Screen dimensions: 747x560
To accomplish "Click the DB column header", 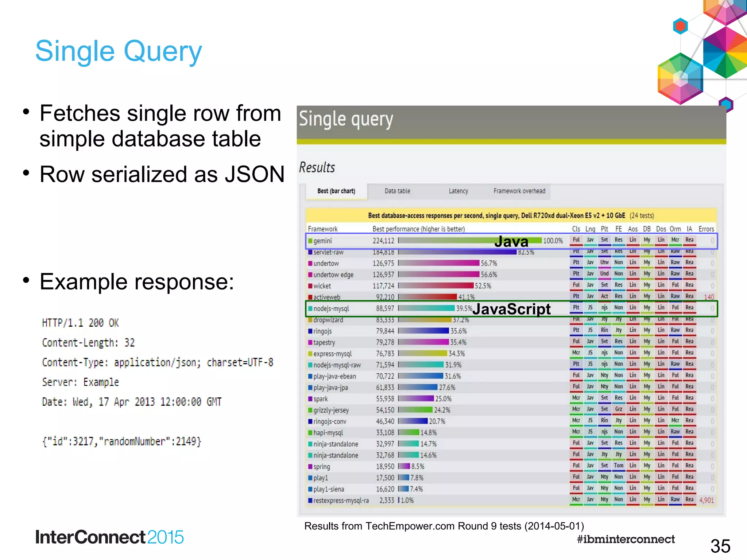I will (x=647, y=229).
